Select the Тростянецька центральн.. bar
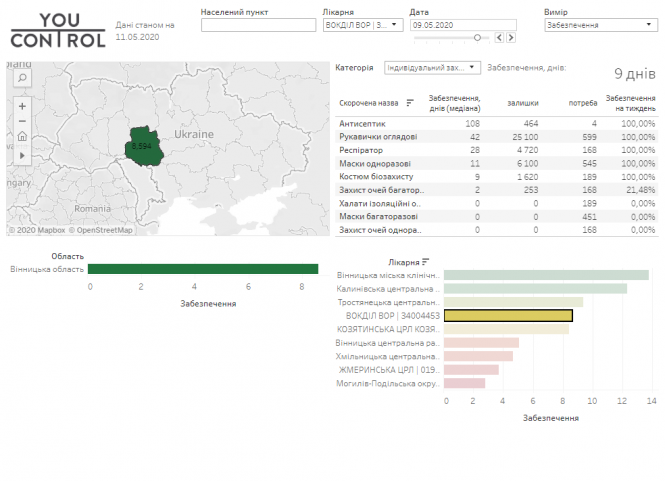The image size is (665, 481). pyautogui.click(x=513, y=302)
